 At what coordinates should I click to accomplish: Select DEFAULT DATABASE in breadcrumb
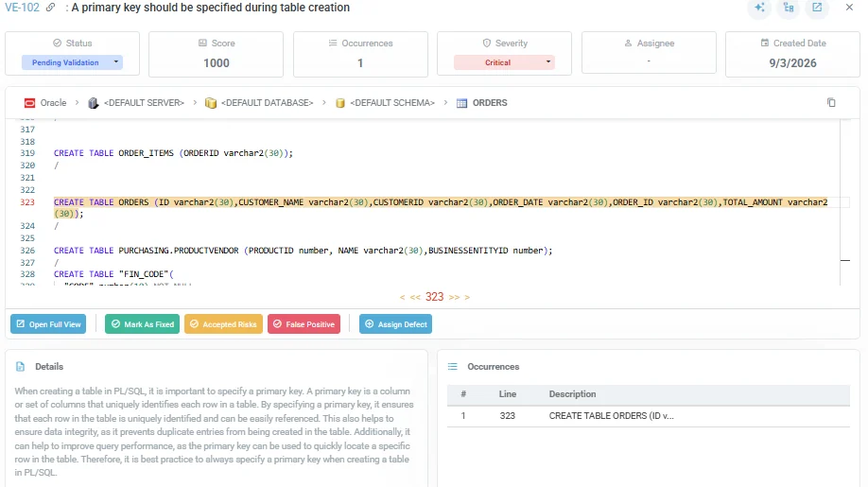(267, 103)
